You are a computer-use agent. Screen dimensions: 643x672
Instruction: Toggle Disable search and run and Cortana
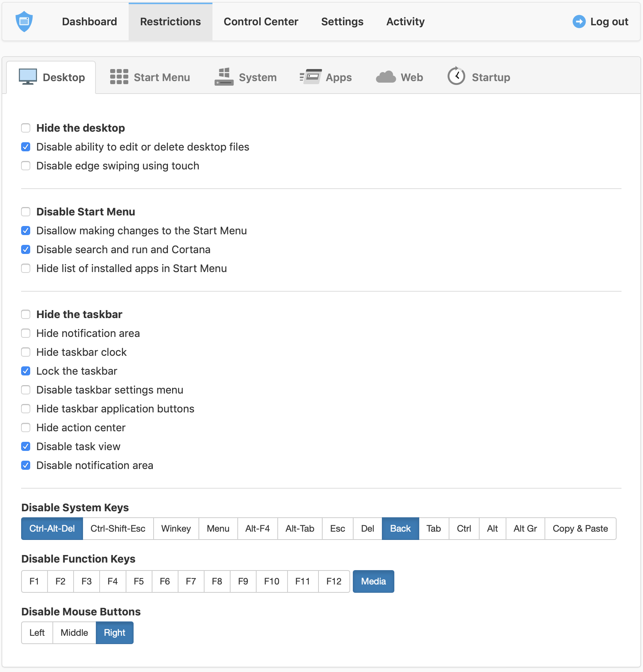(26, 249)
